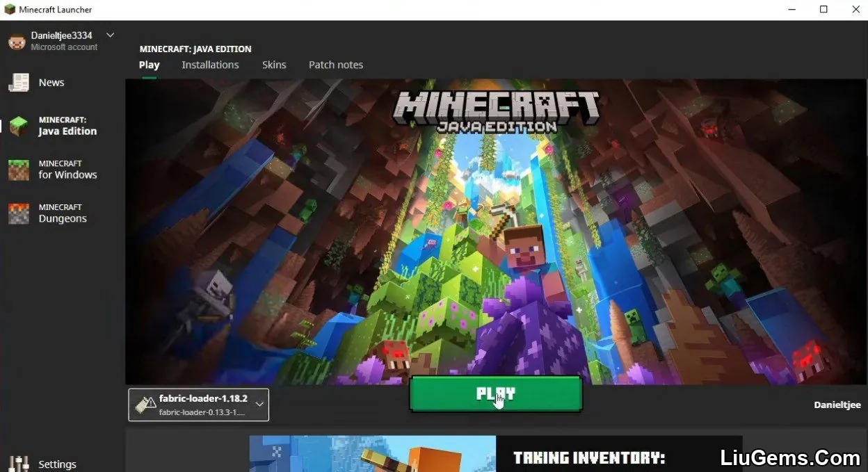Open the News newspaper icon
This screenshot has width=868, height=472.
pos(19,83)
